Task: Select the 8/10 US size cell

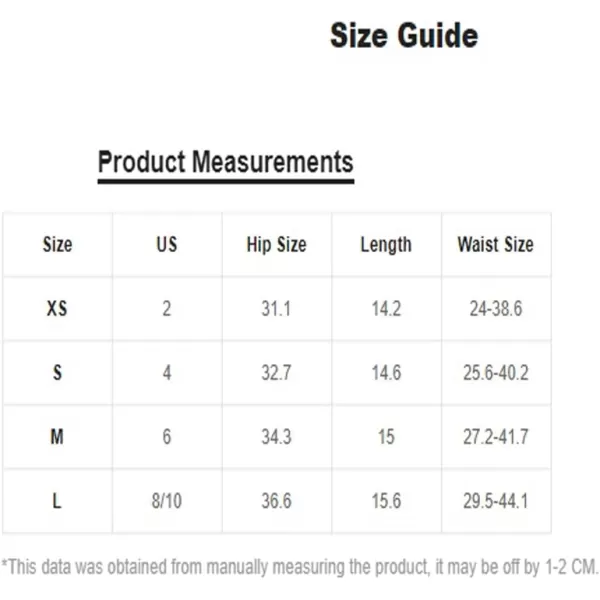Action: tap(166, 501)
